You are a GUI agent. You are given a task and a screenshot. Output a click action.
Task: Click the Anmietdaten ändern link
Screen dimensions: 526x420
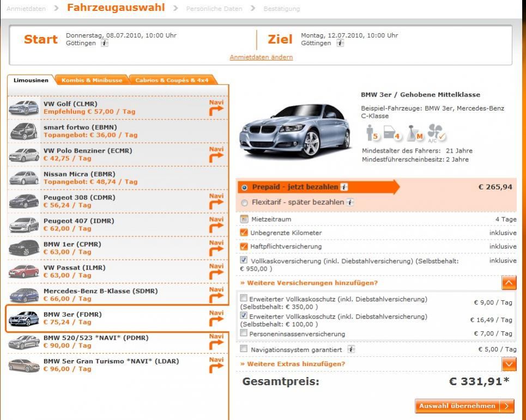click(261, 57)
